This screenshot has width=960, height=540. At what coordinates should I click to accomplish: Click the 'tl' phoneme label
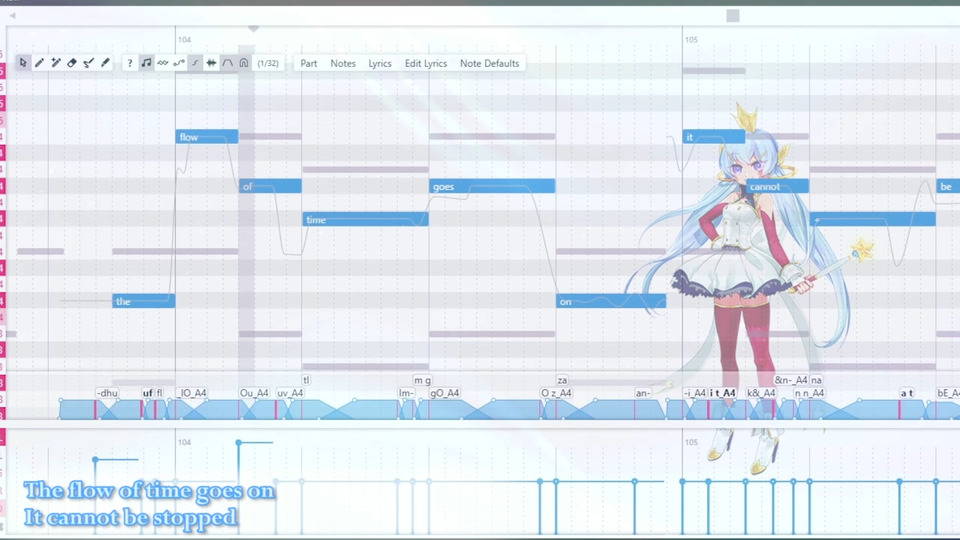tap(306, 380)
